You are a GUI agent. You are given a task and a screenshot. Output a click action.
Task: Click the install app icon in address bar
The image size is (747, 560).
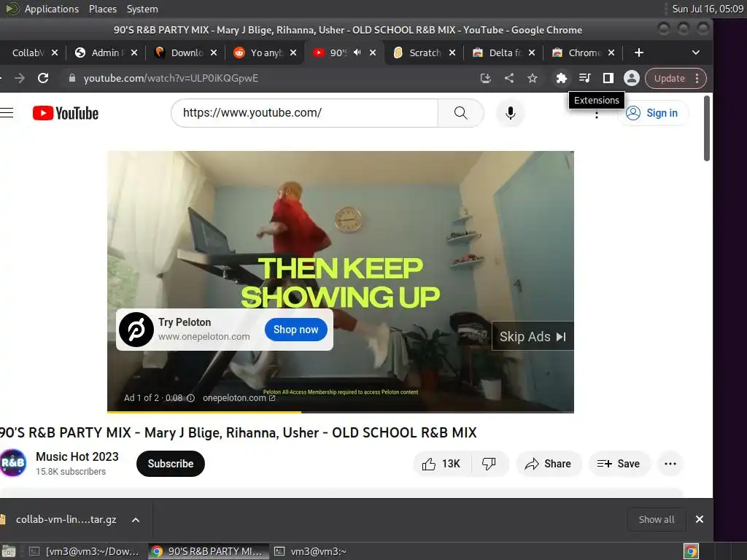pos(485,78)
